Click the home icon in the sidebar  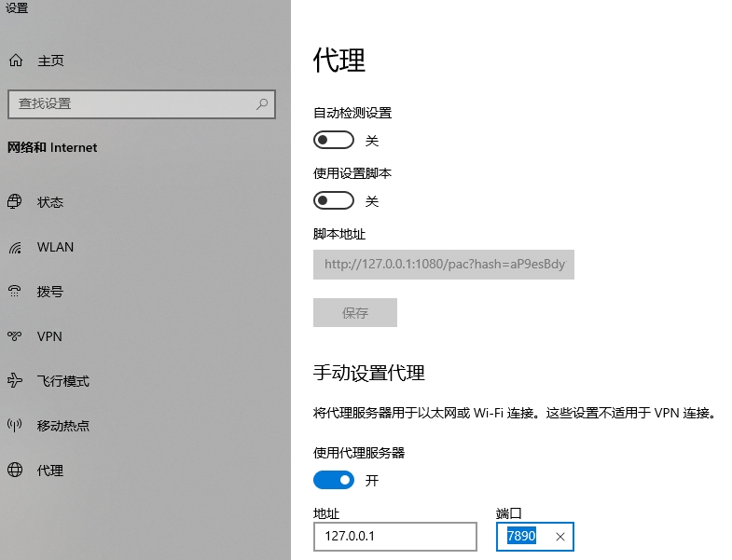pyautogui.click(x=15, y=61)
